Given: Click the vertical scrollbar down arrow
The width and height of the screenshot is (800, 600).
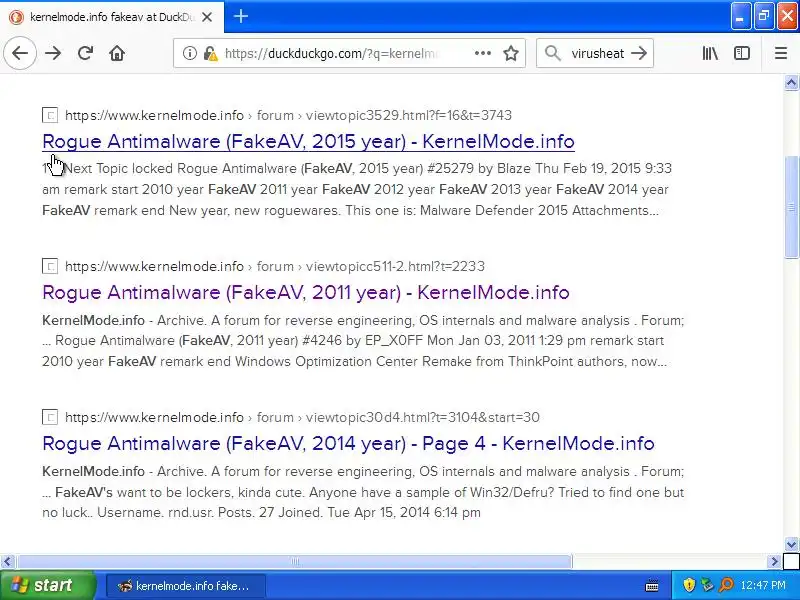Looking at the screenshot, I should point(791,544).
